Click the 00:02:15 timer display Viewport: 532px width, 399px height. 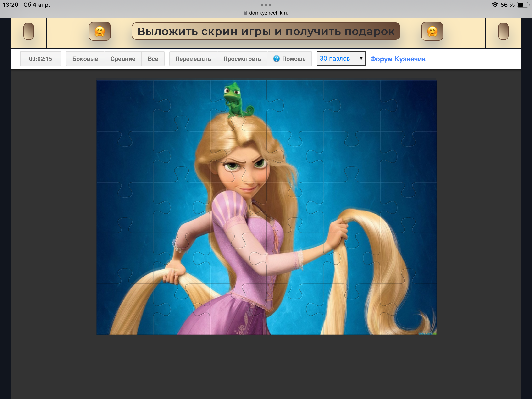point(40,59)
